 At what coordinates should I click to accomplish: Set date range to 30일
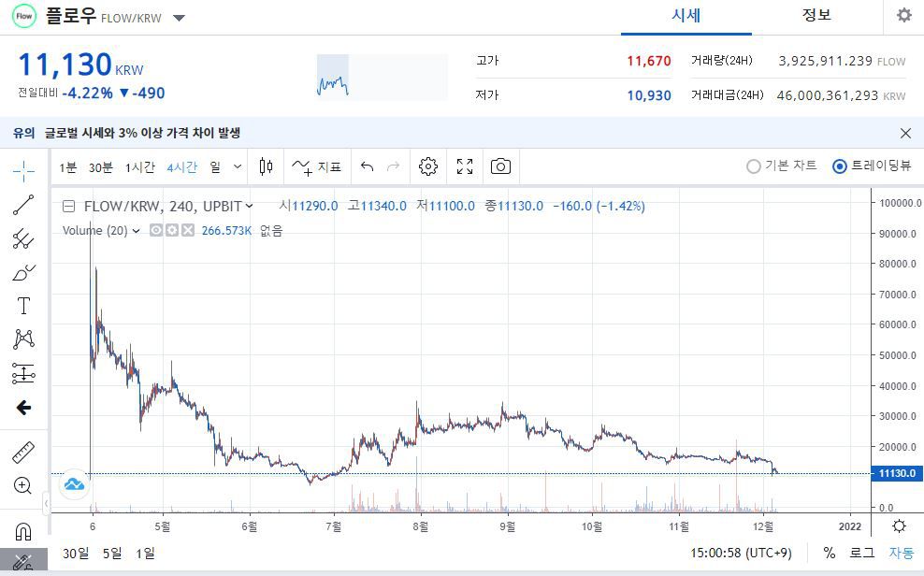tap(76, 554)
